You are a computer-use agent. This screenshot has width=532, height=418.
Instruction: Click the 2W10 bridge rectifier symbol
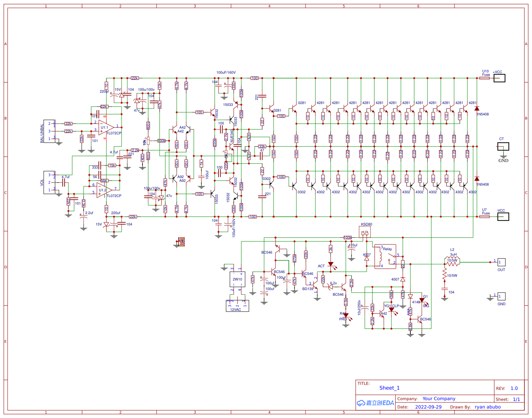pos(237,279)
